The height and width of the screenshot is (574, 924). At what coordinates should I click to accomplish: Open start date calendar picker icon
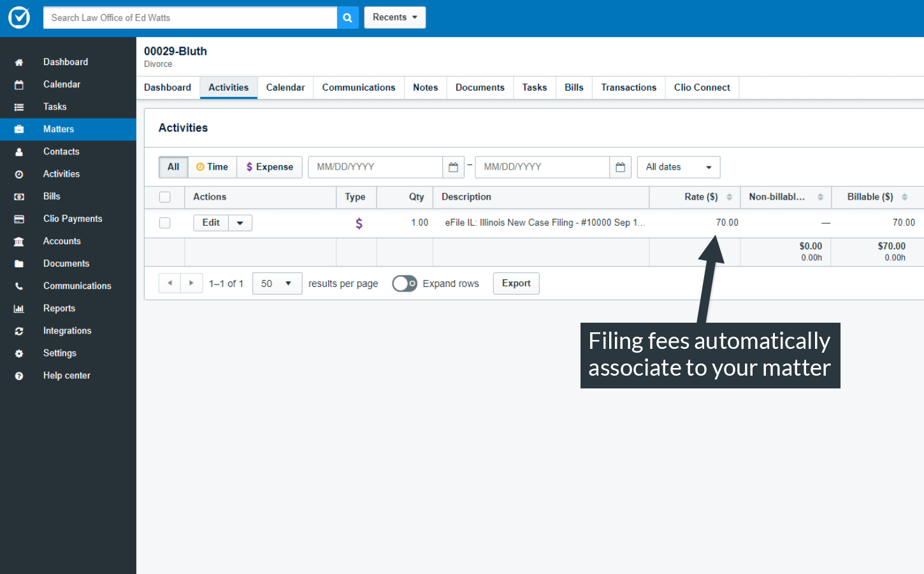(x=453, y=167)
